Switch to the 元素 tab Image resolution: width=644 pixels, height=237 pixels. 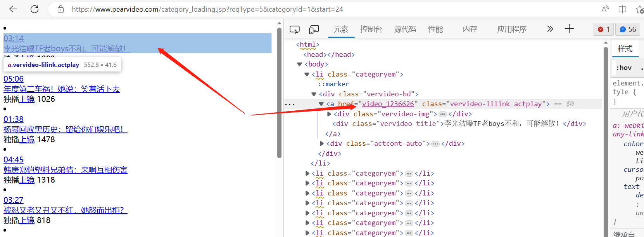coord(341,29)
